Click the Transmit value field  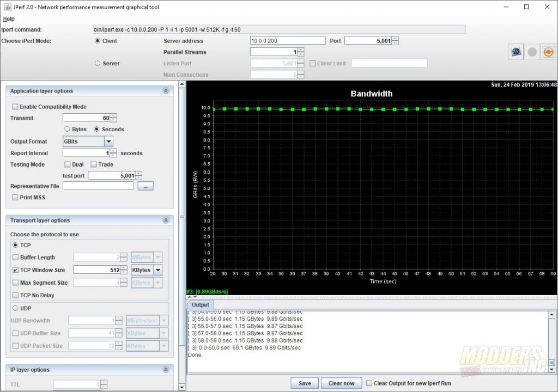[x=86, y=118]
